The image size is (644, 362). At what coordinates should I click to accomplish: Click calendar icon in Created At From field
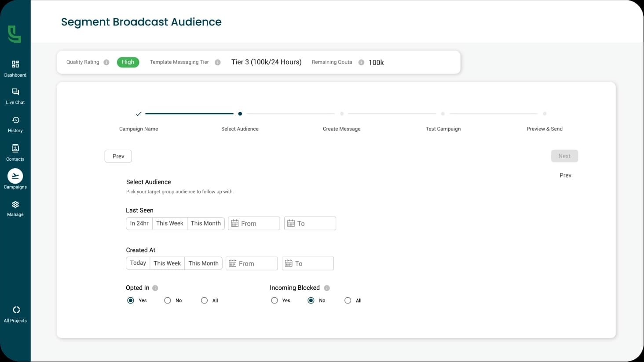click(x=233, y=263)
